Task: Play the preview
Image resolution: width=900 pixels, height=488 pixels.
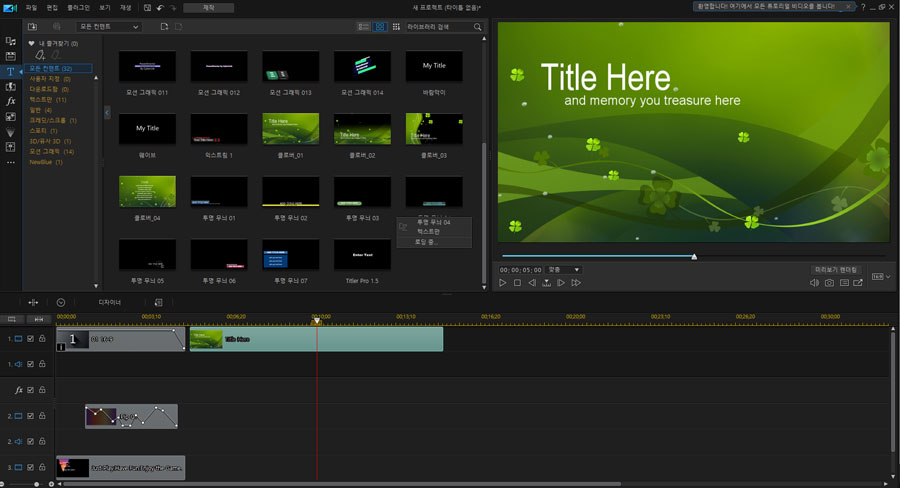Action: coord(503,282)
